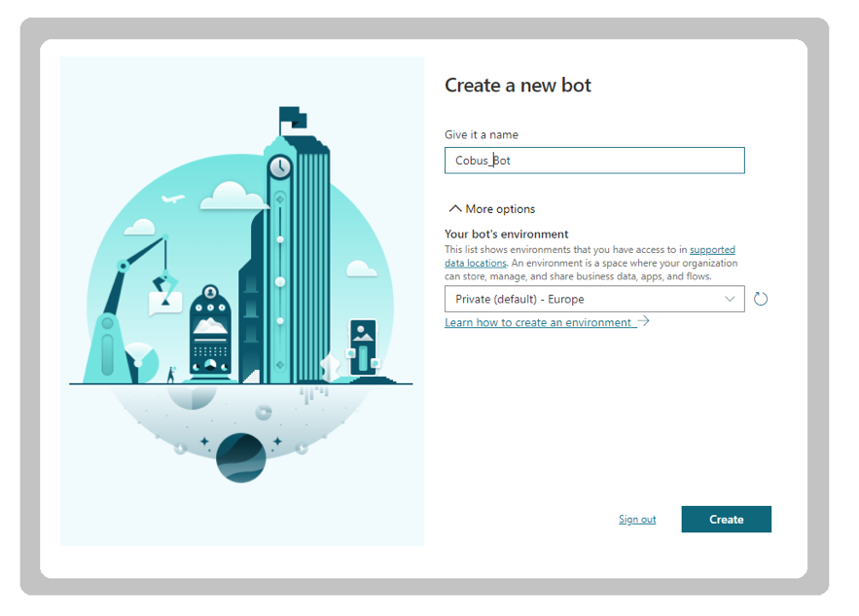Open the supported data locations link
The image size is (859, 616).
tap(712, 250)
